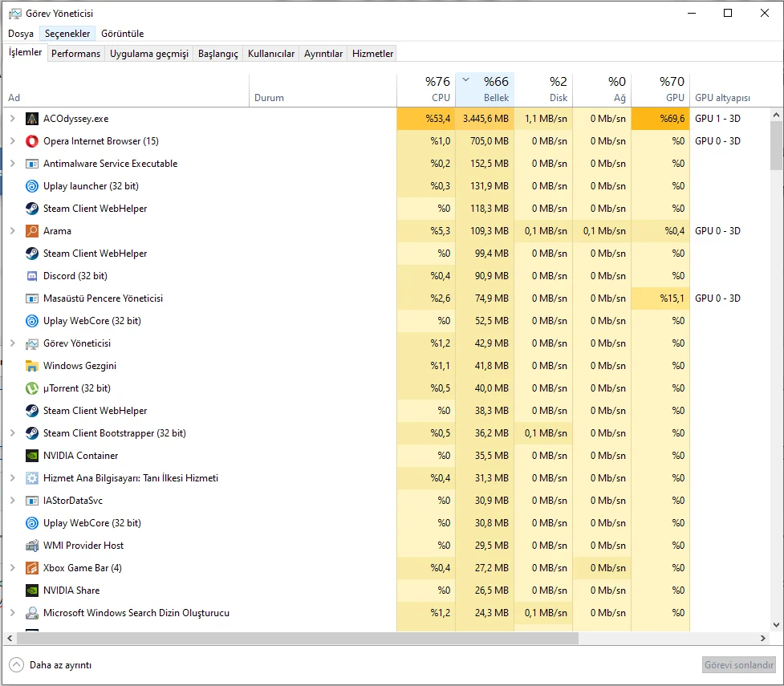The image size is (784, 686).
Task: Expand Microsoft Windows Search Dizin Oluşturucu row
Action: tap(13, 613)
